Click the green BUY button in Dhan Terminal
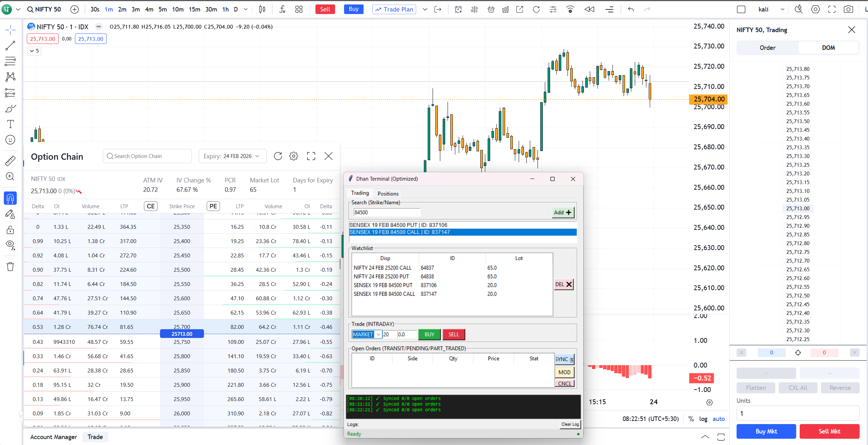The image size is (868, 445). 429,334
